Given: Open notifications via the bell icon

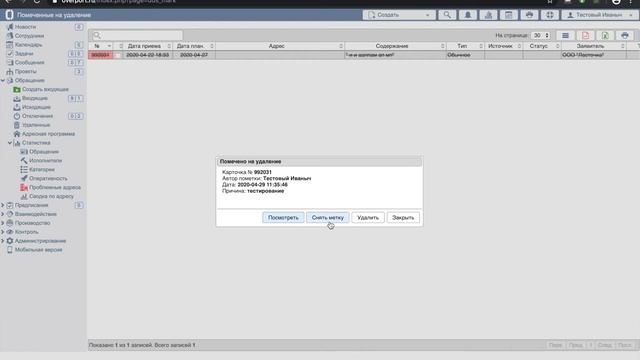Looking at the screenshot, I should [x=468, y=15].
